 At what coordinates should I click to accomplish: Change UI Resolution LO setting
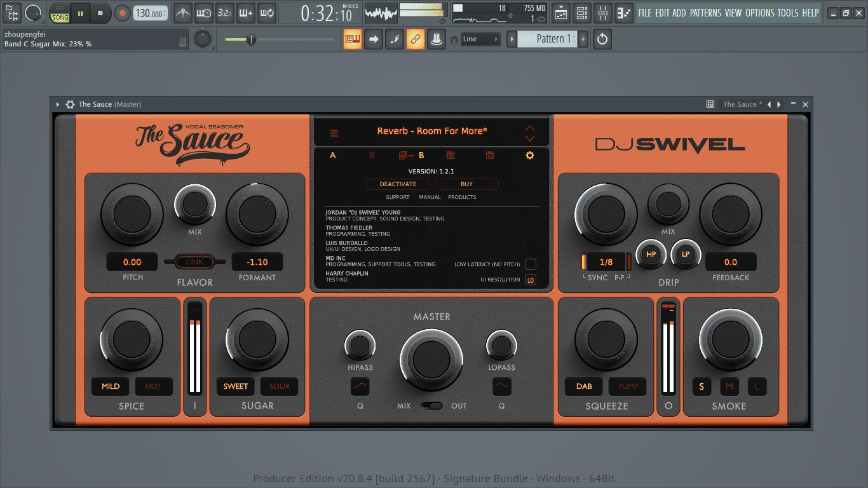530,280
